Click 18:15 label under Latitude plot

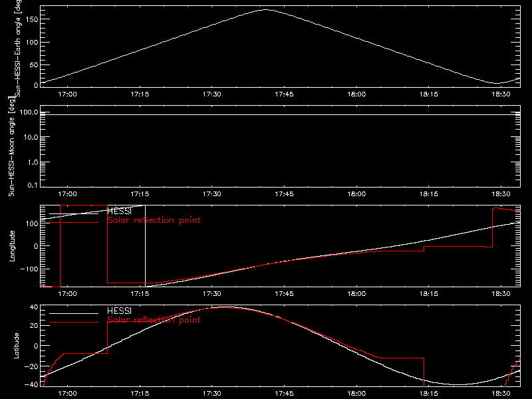point(429,394)
